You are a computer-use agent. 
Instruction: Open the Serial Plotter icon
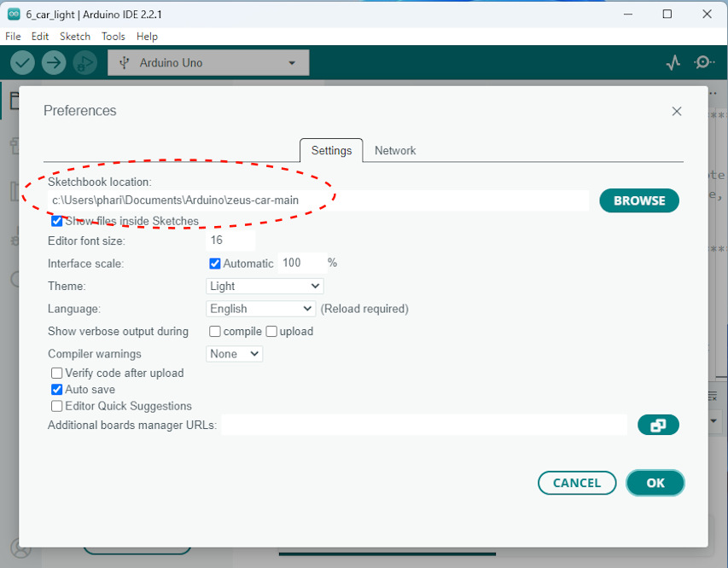673,62
